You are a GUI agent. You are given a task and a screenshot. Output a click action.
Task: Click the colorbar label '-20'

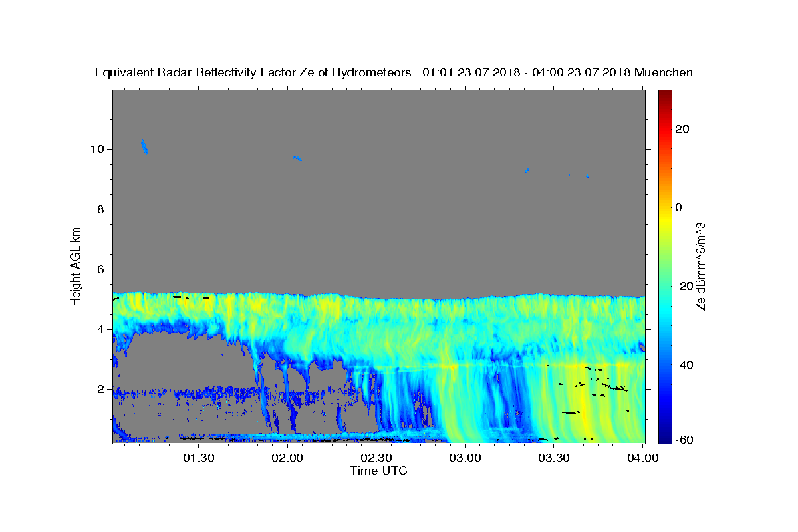pos(684,286)
